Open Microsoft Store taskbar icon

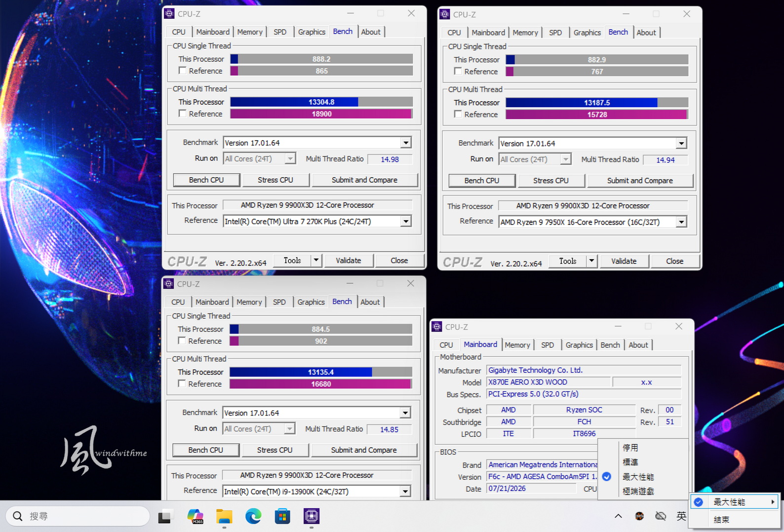pos(282,516)
